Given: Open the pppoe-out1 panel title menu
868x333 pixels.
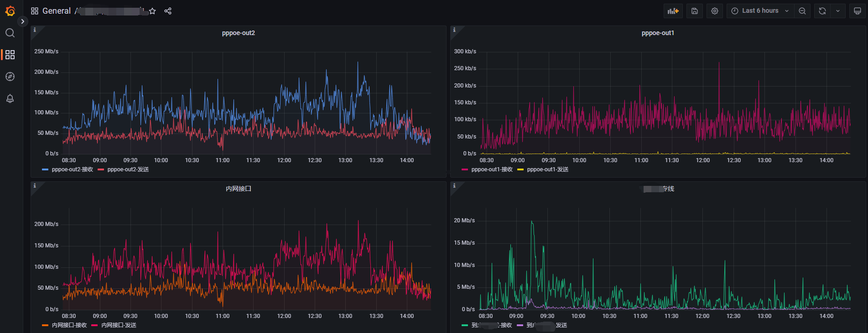Looking at the screenshot, I should coord(658,33).
